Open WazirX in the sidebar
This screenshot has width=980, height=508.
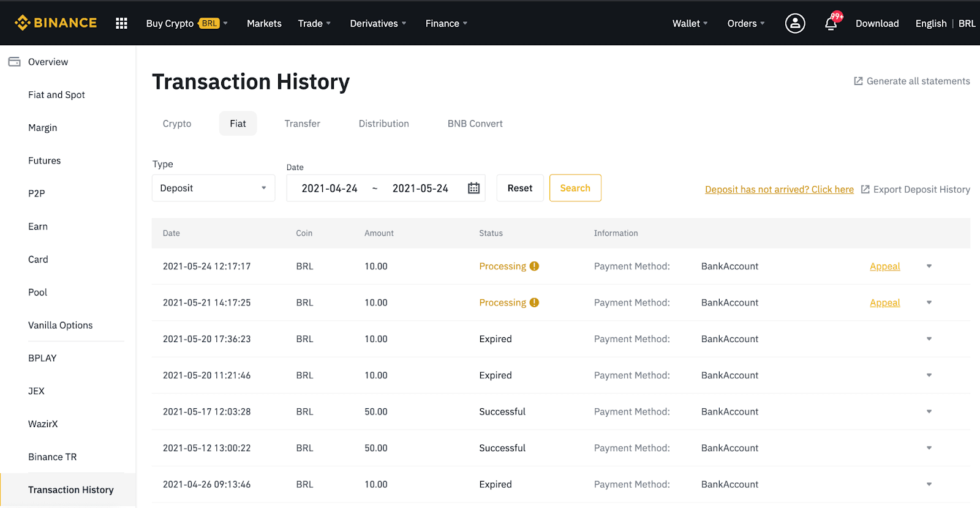(x=43, y=424)
